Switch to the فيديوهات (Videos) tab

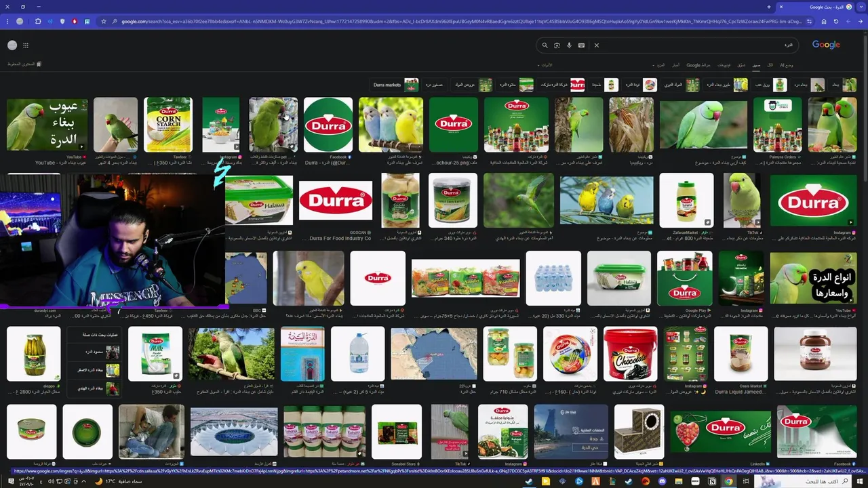point(724,65)
